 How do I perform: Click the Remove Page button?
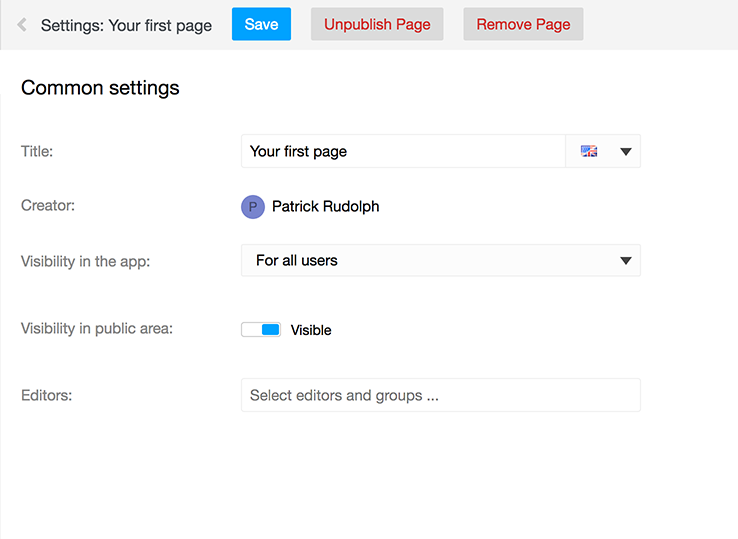(x=523, y=24)
